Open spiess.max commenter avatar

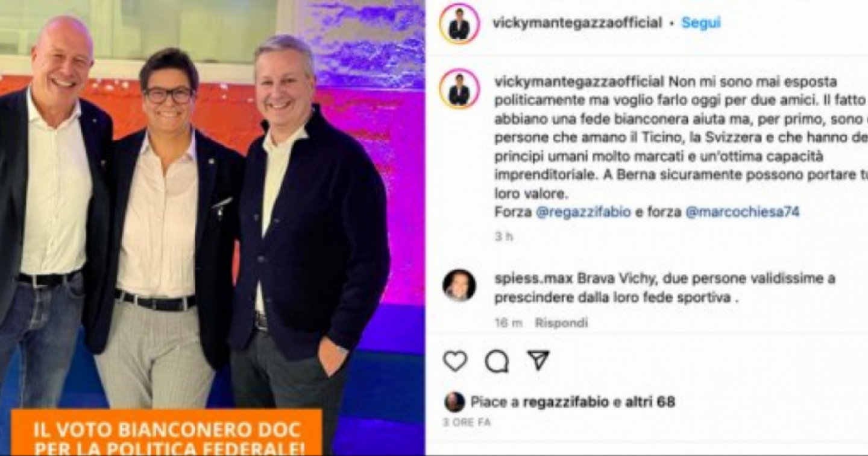(459, 285)
